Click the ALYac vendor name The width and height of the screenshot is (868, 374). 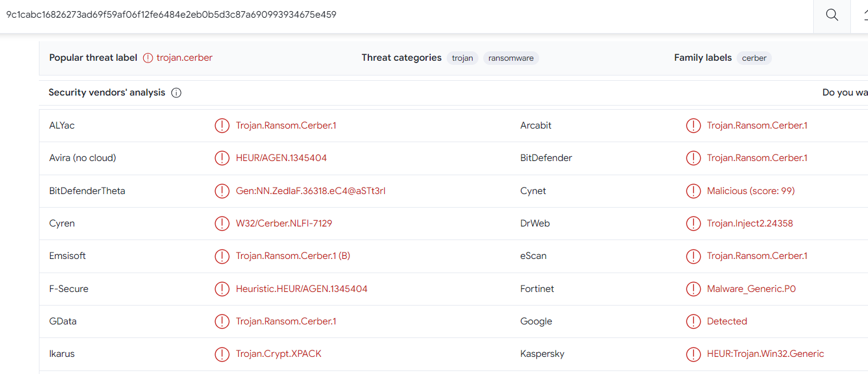62,126
